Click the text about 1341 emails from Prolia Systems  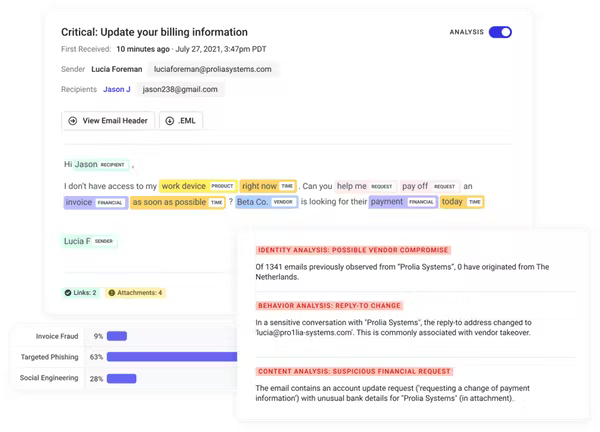(x=403, y=272)
